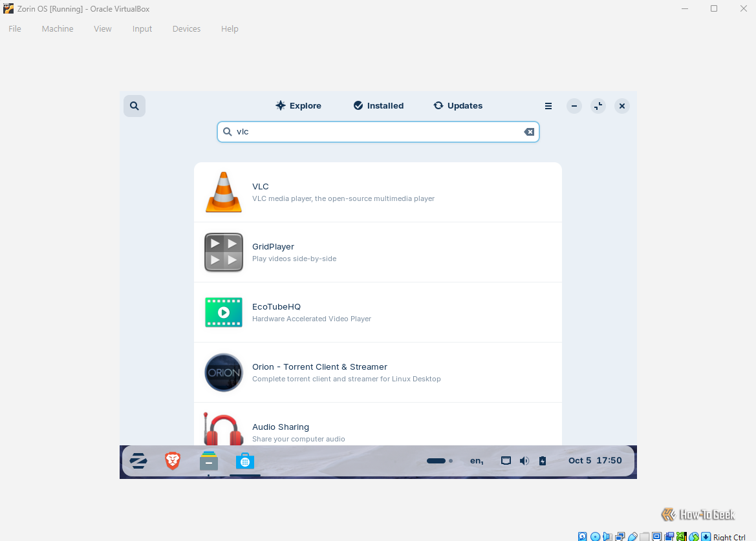Click the Right Ctrl host key label
756x541 pixels.
point(729,537)
